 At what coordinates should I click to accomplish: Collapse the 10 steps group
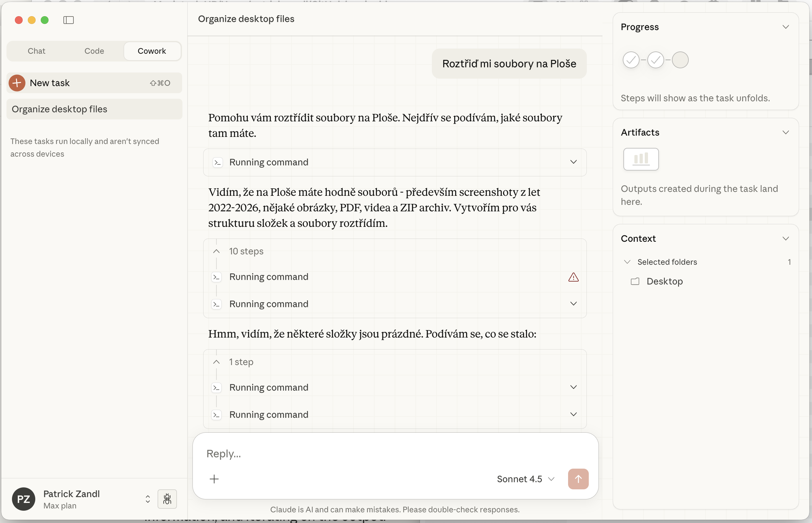point(216,251)
